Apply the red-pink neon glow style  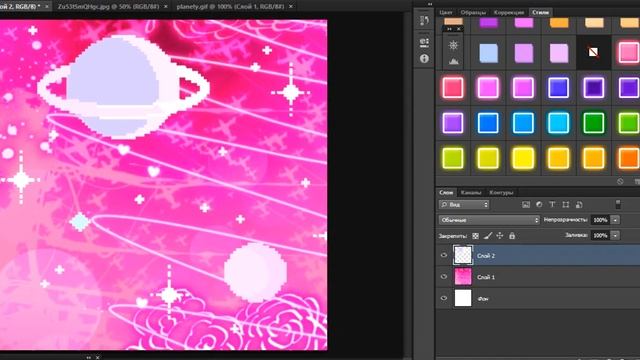(x=453, y=87)
